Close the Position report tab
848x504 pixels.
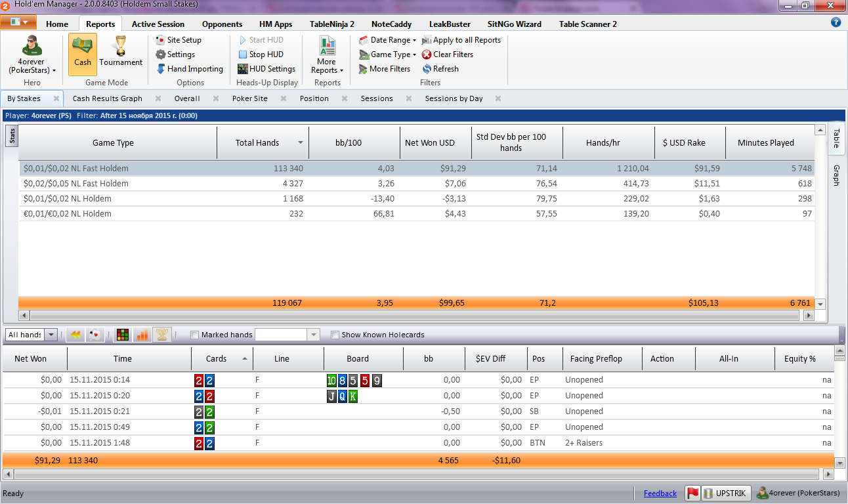345,98
